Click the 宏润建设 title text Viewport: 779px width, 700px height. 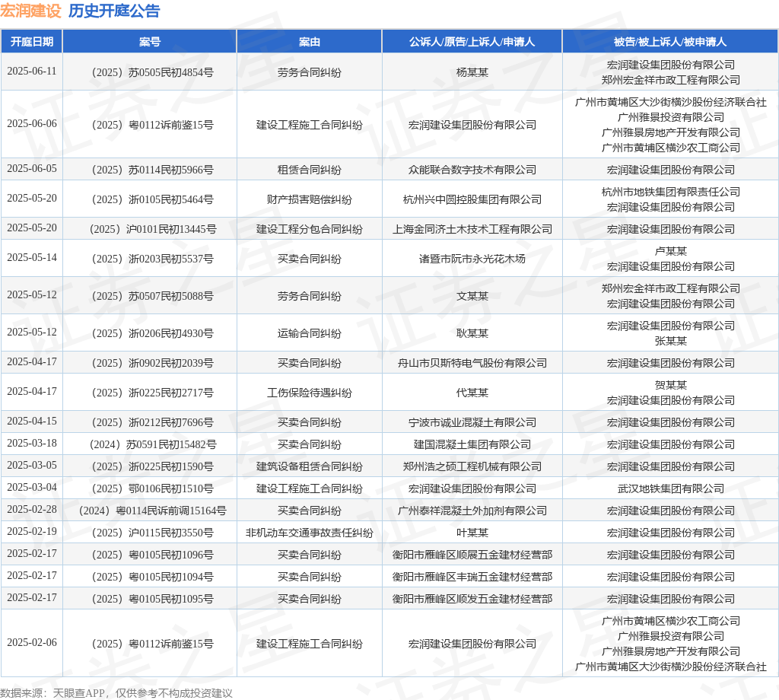(30, 11)
